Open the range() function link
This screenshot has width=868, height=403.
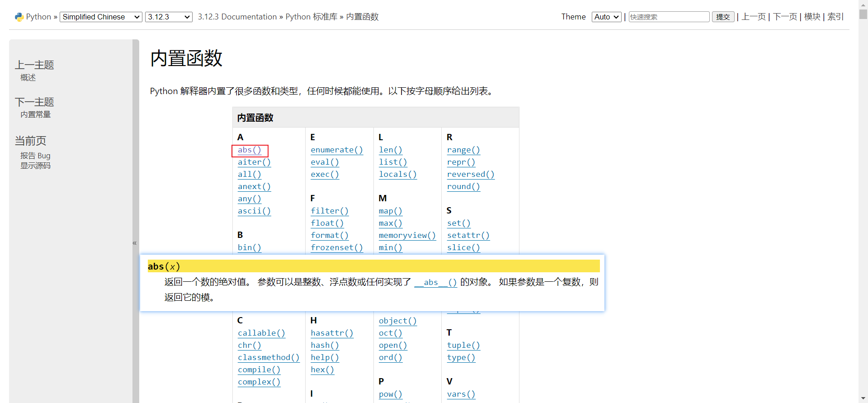pos(463,150)
